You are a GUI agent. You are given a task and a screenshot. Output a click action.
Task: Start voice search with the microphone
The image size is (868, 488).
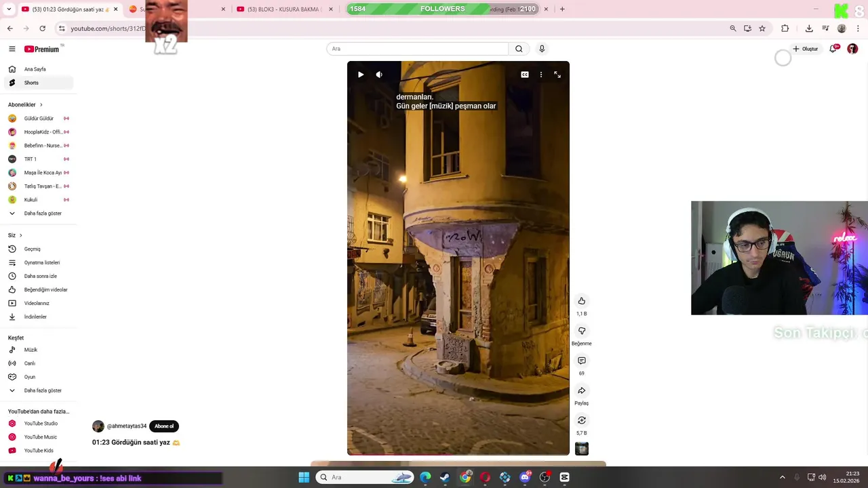[542, 49]
